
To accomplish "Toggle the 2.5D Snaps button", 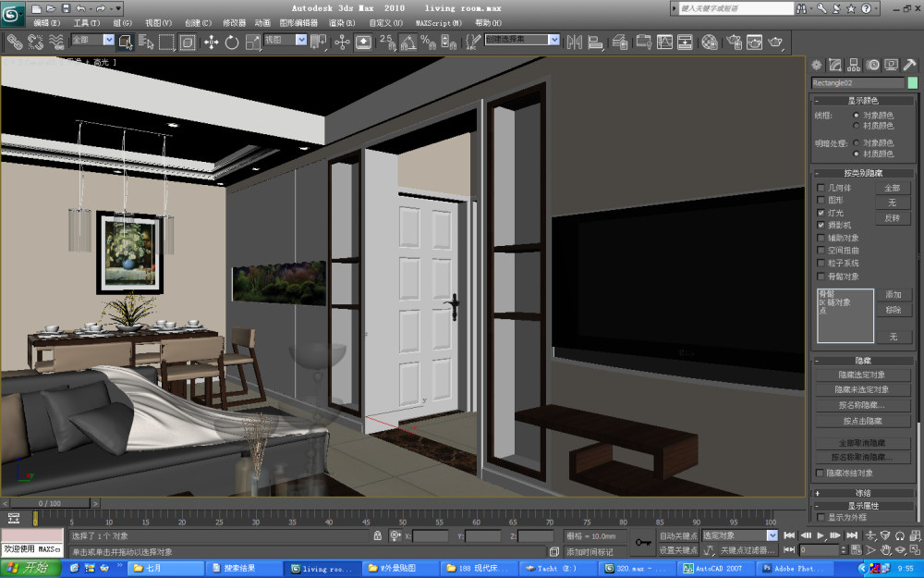I will [387, 42].
